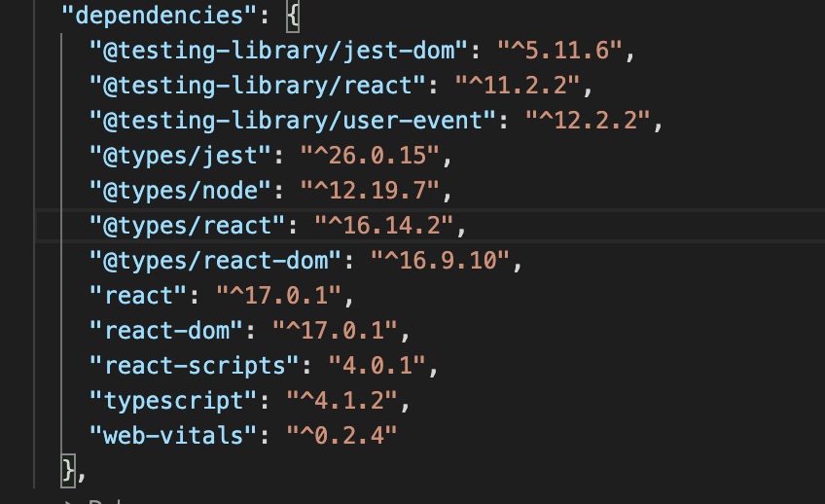This screenshot has height=504, width=825.
Task: Click the "react-scripts" package key
Action: (193, 367)
